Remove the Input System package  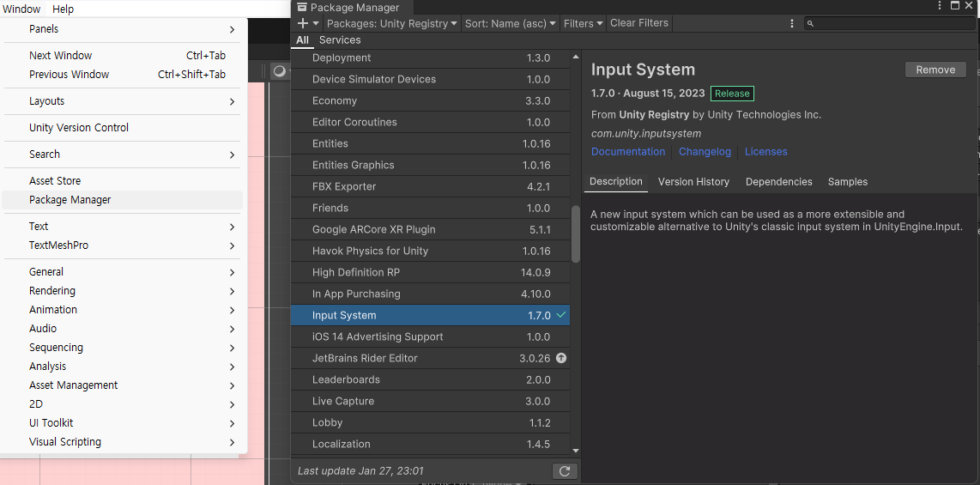tap(935, 70)
